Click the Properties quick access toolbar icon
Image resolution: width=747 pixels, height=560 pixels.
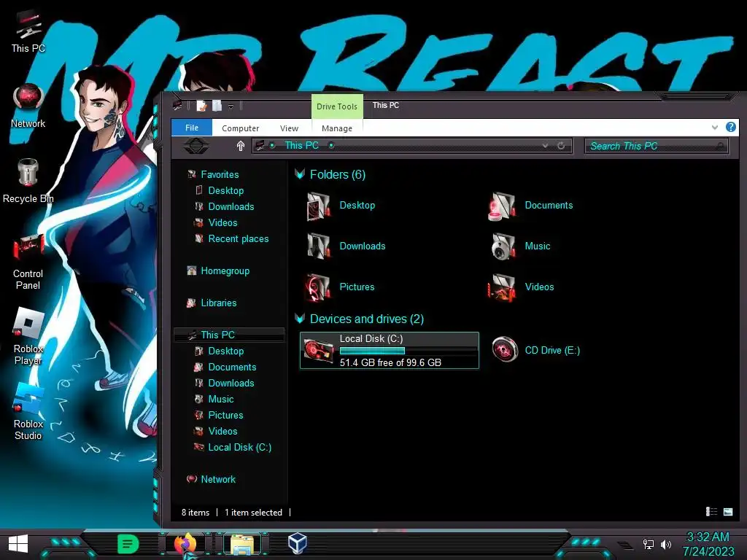pyautogui.click(x=201, y=105)
